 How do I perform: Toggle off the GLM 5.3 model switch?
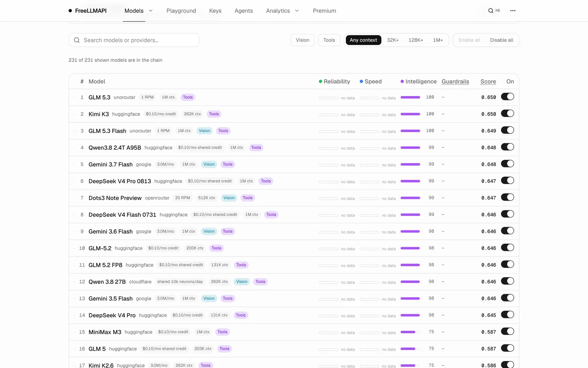pos(508,97)
